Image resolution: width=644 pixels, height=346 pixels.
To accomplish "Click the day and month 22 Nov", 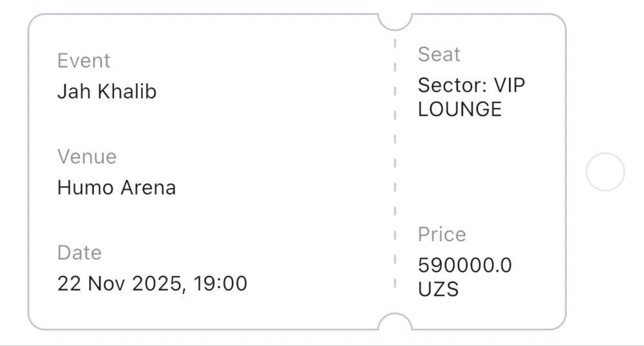I will (92, 284).
